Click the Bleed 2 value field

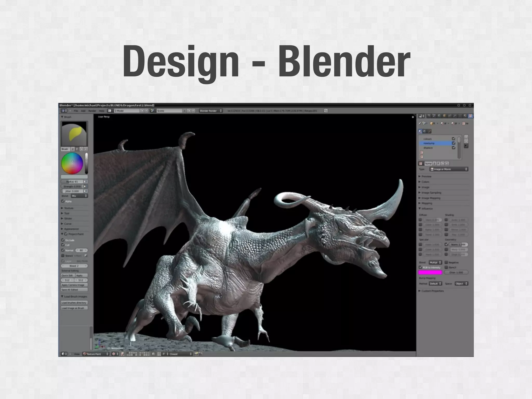click(74, 266)
